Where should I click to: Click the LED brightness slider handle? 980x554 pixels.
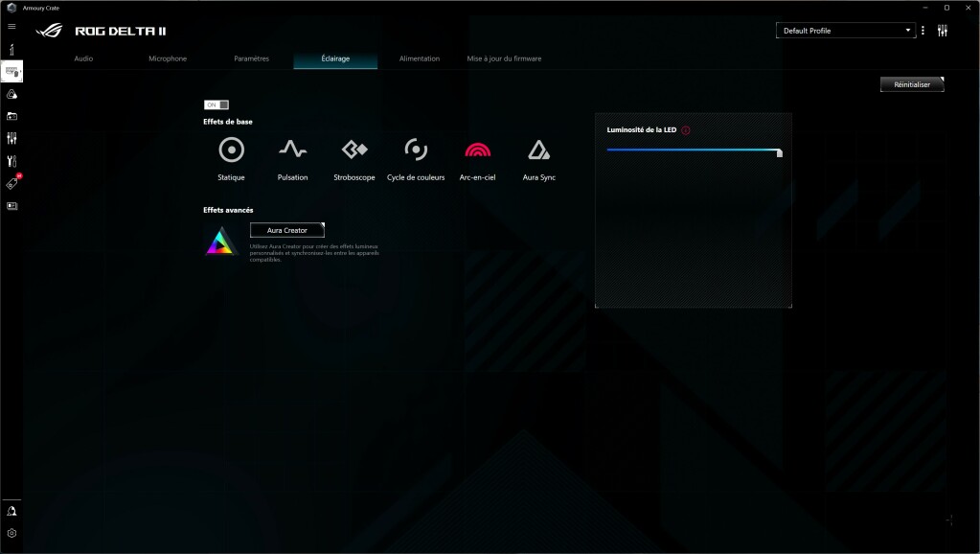click(780, 152)
